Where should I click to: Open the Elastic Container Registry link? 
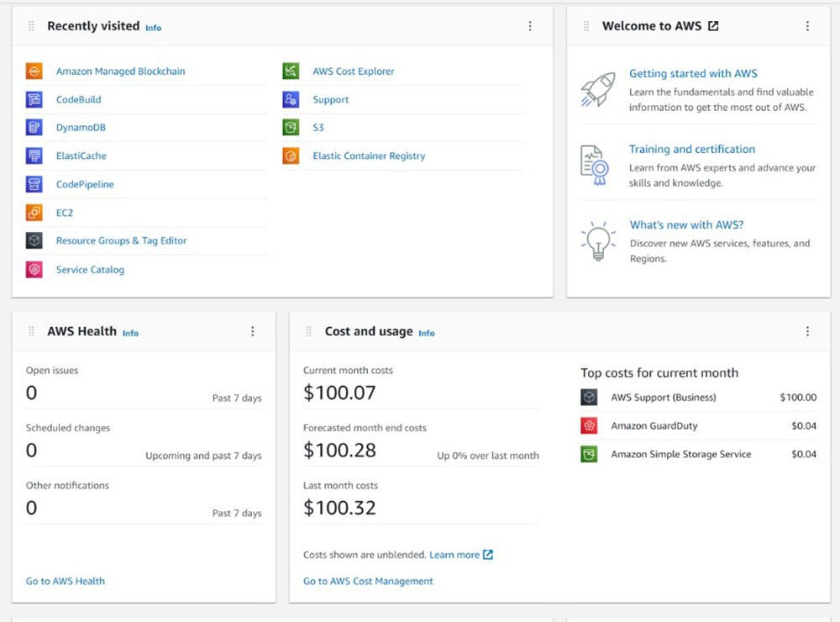point(369,155)
